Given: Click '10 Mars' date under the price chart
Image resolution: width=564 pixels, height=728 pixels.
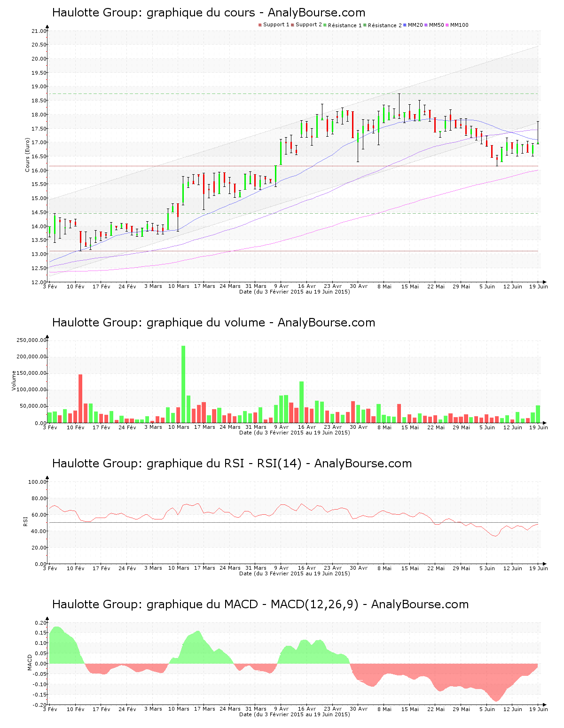Looking at the screenshot, I should tap(179, 286).
